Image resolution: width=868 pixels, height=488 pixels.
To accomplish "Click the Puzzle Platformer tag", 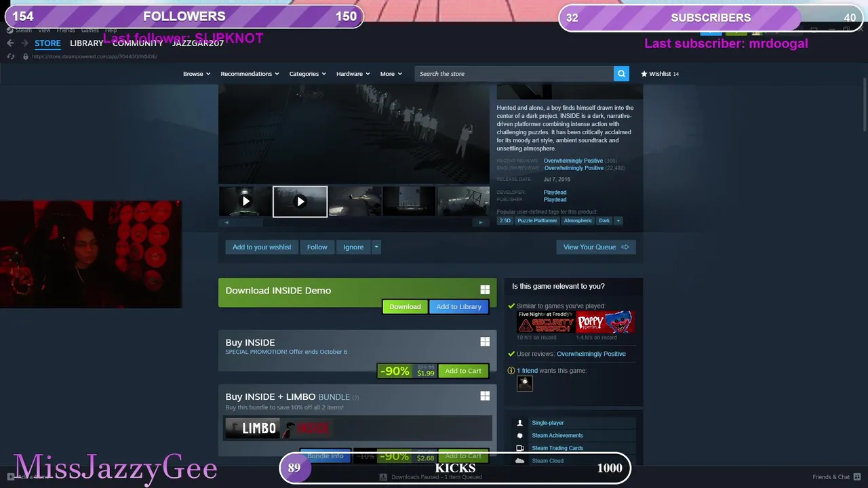I will pyautogui.click(x=537, y=220).
